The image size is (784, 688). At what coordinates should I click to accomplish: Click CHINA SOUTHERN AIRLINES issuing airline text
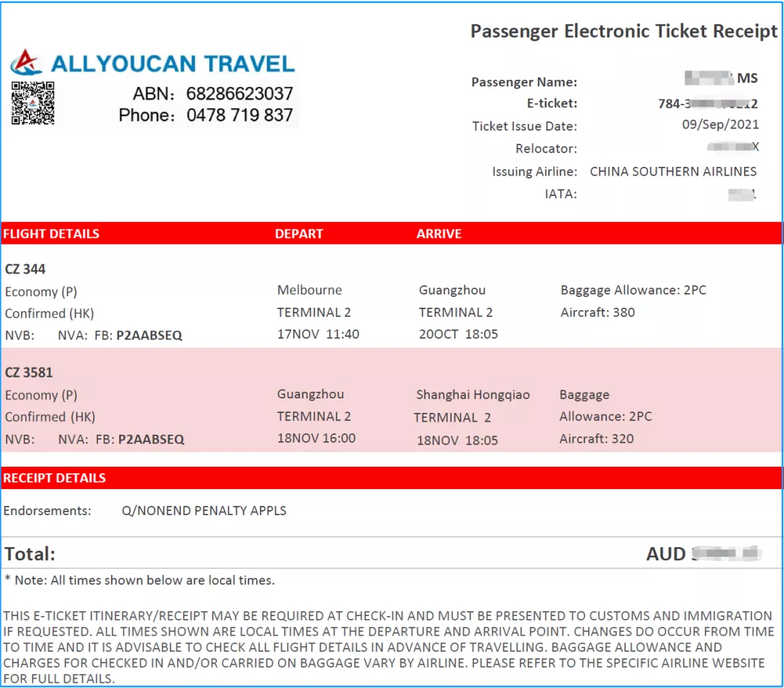tap(673, 171)
